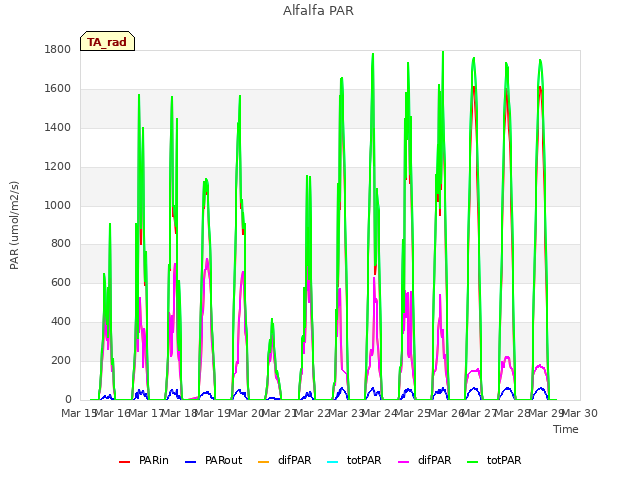Toggle the PARout legend entry

pyautogui.click(x=213, y=460)
